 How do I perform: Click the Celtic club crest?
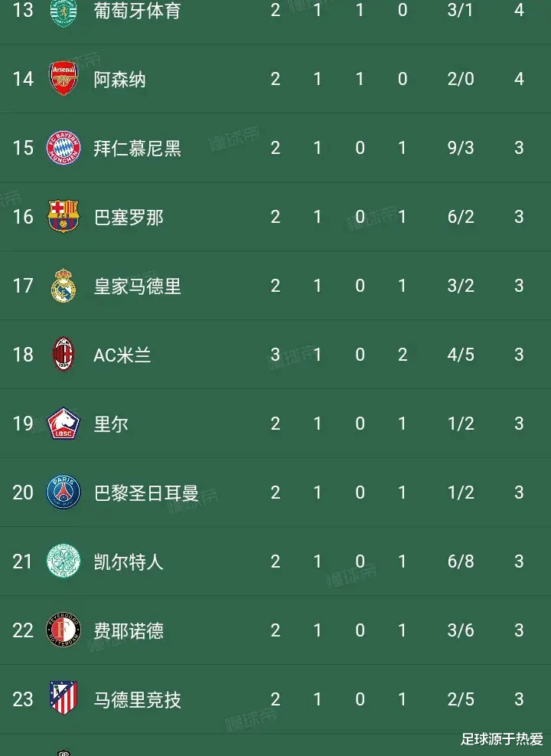64,561
